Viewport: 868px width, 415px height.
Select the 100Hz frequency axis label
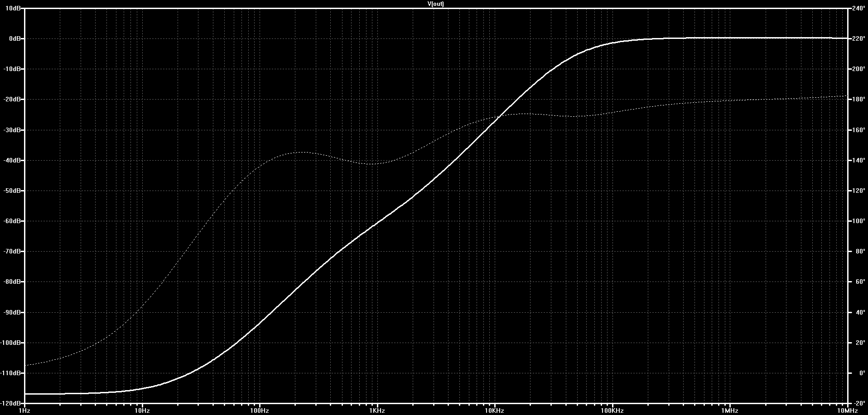click(x=260, y=410)
